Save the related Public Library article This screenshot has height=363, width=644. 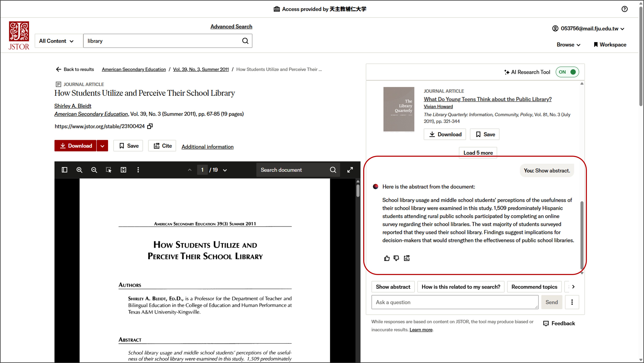pos(485,134)
